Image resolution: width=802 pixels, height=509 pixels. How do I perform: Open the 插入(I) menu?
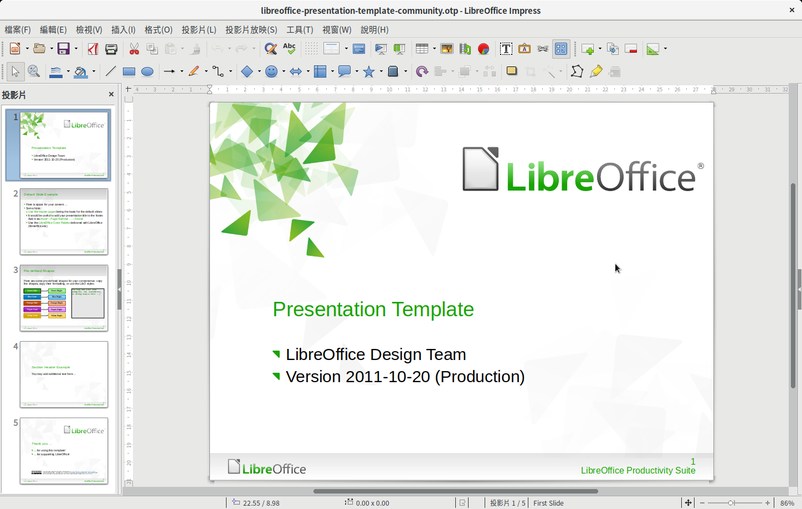(x=123, y=30)
